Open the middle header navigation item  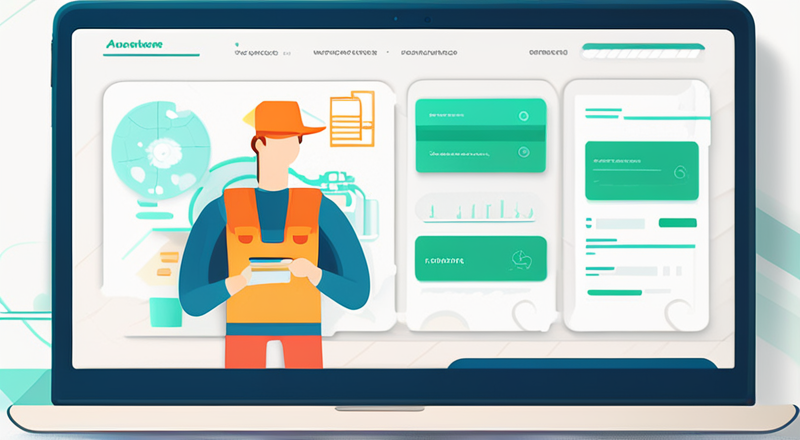pos(345,53)
